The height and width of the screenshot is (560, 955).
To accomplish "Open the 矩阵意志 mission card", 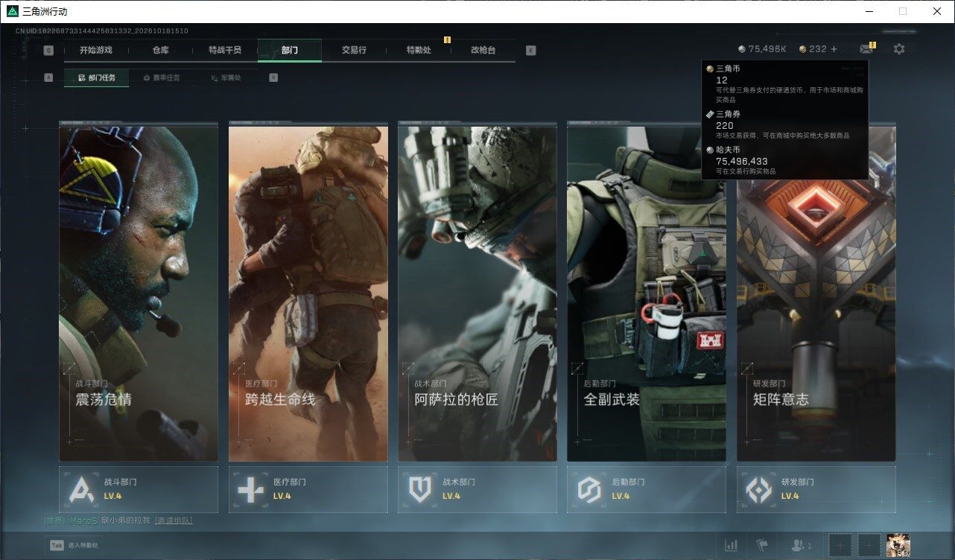I will click(x=816, y=293).
